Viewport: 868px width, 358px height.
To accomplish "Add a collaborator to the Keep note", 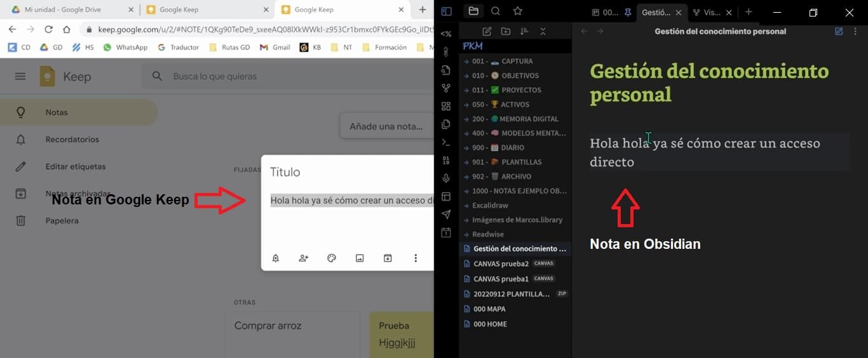I will coord(303,258).
